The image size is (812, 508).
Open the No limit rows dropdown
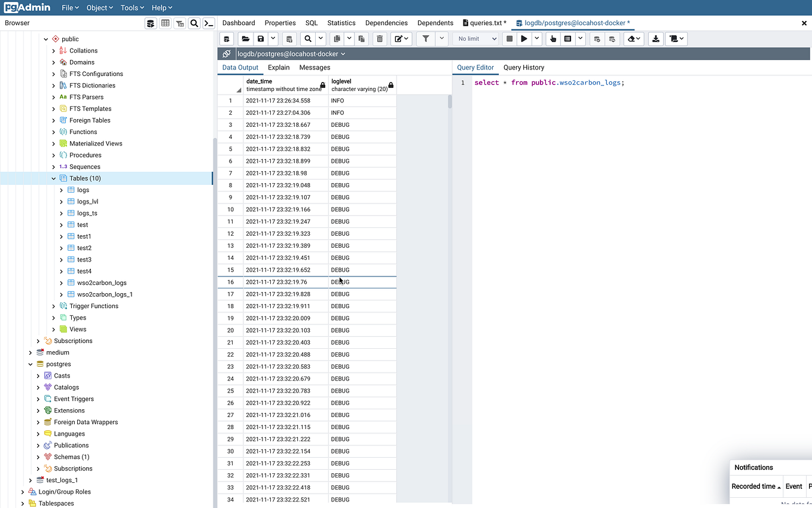[x=476, y=38]
